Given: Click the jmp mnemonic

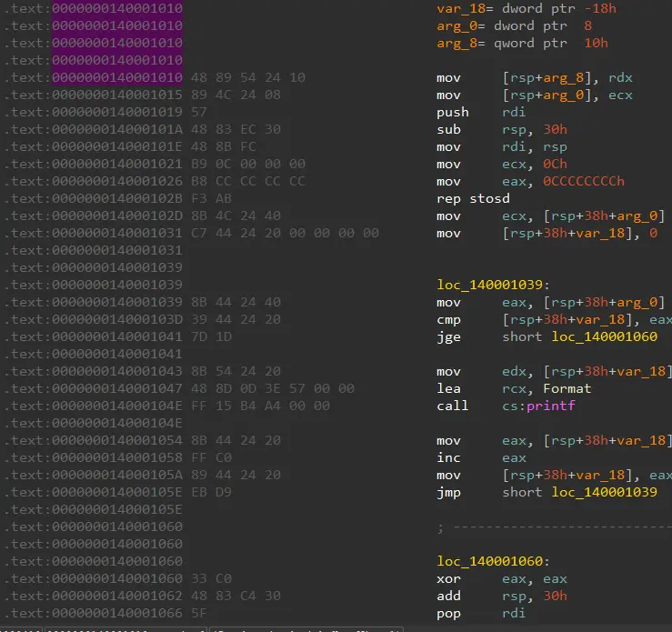Looking at the screenshot, I should [448, 492].
